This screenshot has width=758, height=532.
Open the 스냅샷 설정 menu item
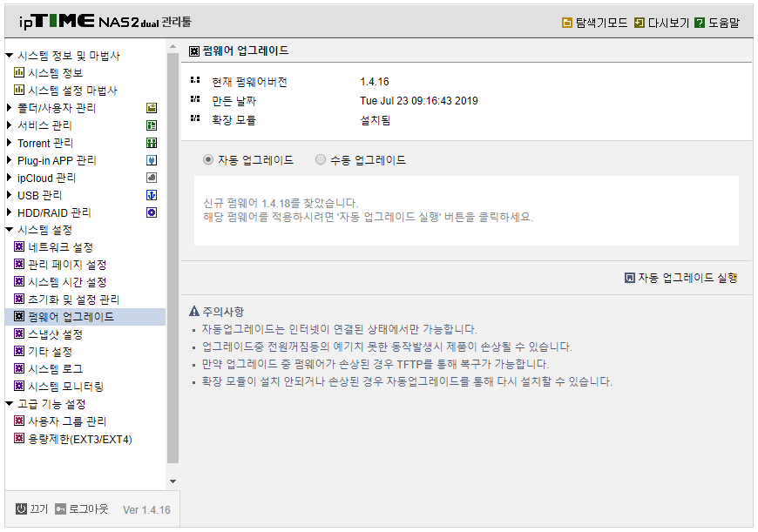tap(55, 334)
